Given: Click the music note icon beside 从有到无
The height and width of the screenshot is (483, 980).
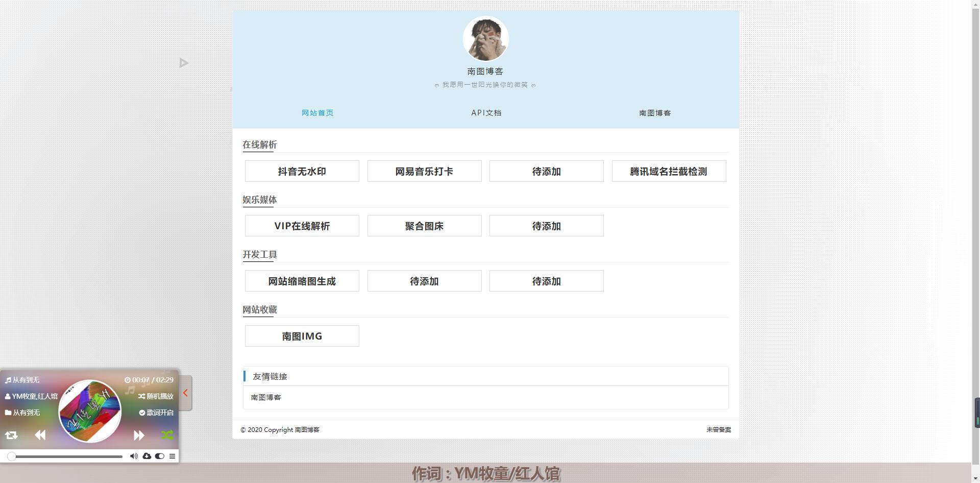Looking at the screenshot, I should 7,379.
